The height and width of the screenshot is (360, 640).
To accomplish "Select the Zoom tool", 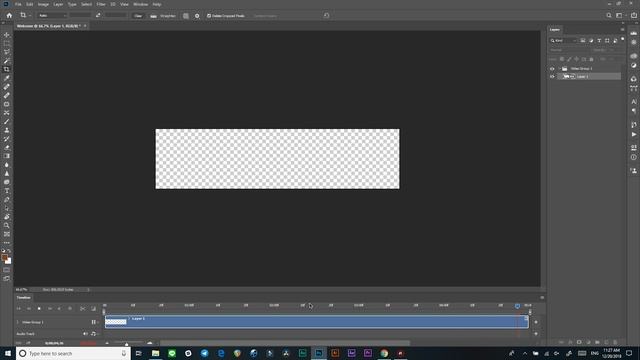I will pos(7,225).
